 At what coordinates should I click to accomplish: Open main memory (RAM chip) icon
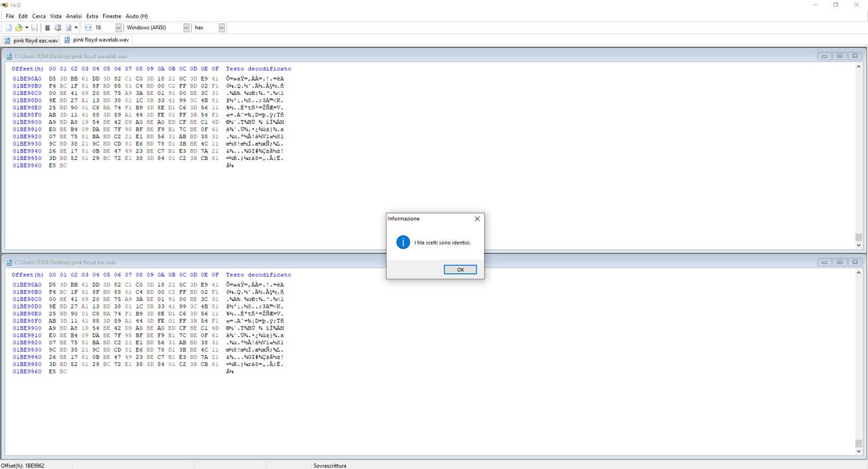pyautogui.click(x=47, y=28)
